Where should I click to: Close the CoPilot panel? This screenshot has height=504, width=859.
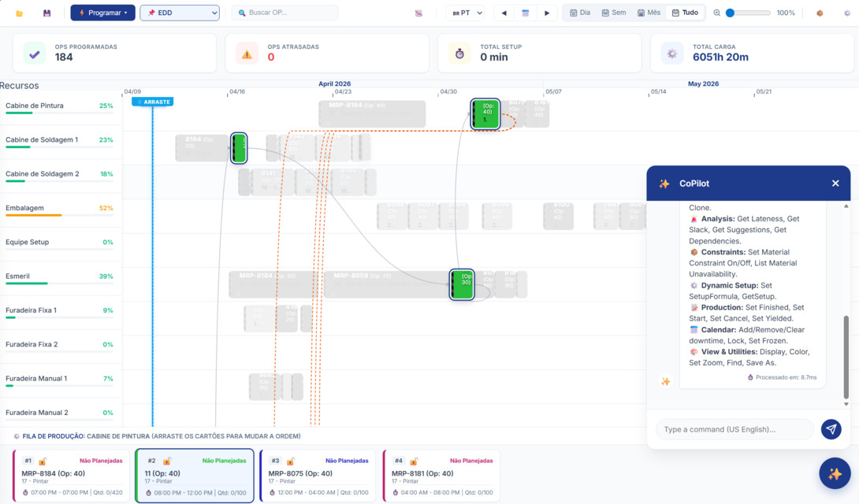(x=835, y=183)
